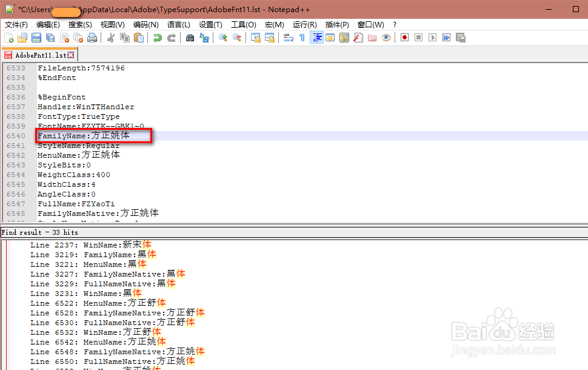Undo the last edit
The image size is (588, 370).
(x=158, y=38)
